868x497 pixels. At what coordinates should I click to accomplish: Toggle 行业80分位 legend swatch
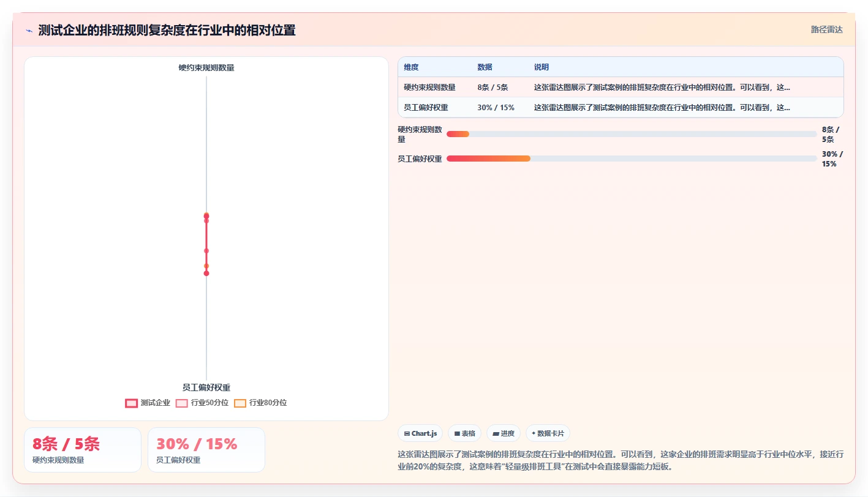coord(240,403)
